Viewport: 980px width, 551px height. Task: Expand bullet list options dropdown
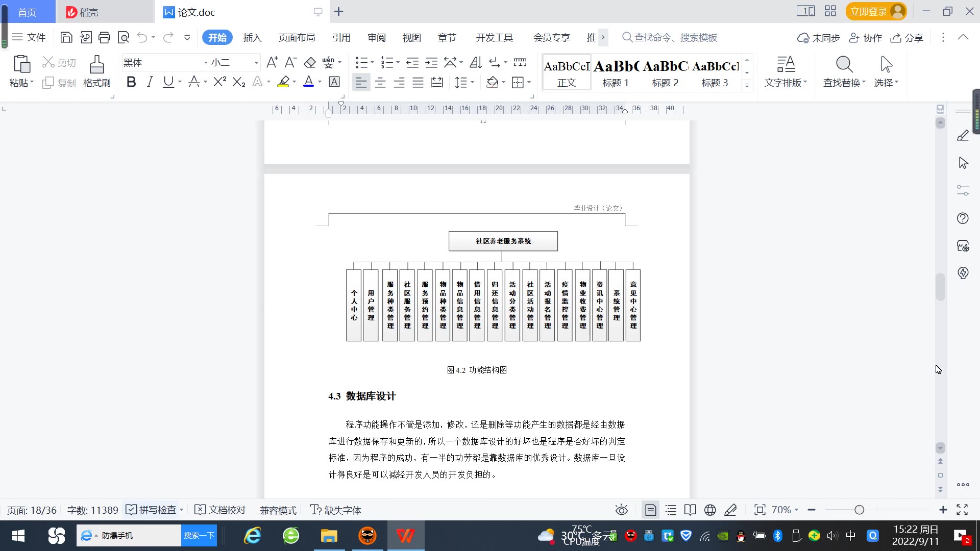click(373, 62)
